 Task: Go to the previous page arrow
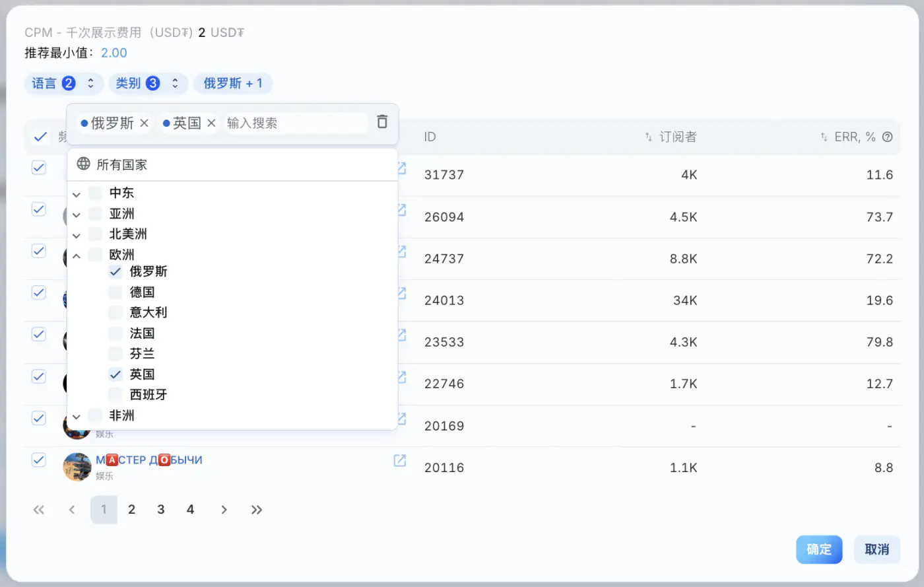click(x=72, y=510)
